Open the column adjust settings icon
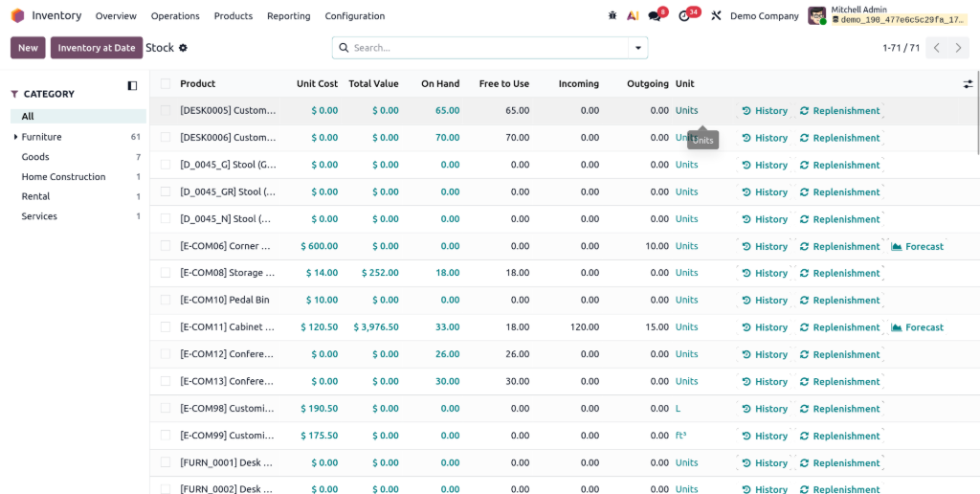980x494 pixels. pyautogui.click(x=968, y=84)
